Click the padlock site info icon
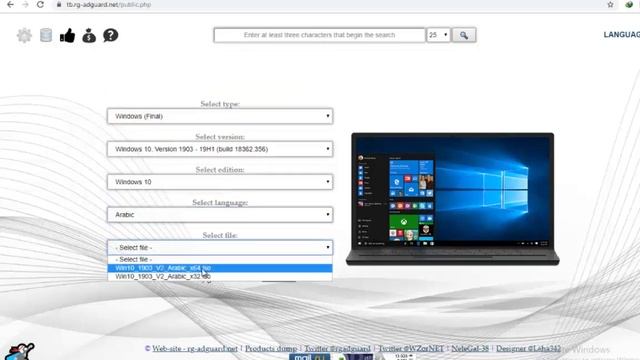The width and height of the screenshot is (640, 360). click(x=59, y=4)
